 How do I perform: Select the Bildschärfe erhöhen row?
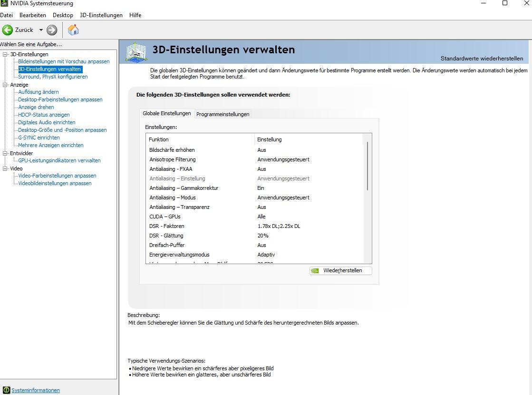pyautogui.click(x=254, y=150)
